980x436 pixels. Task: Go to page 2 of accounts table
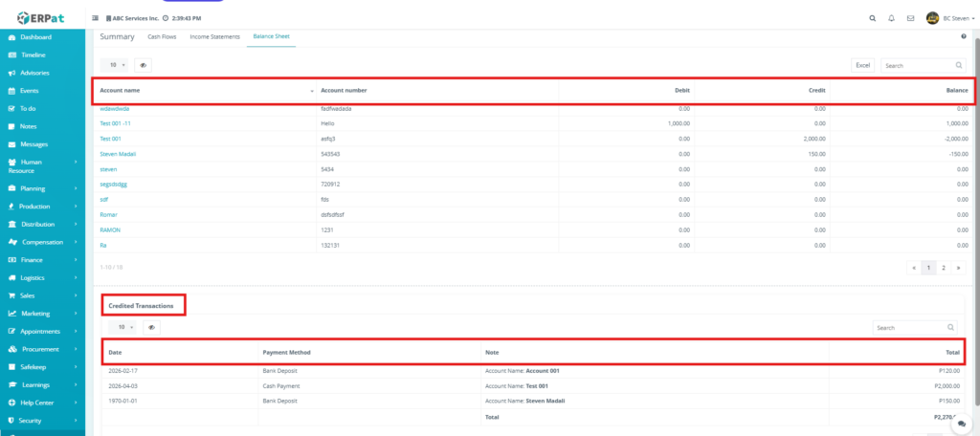click(x=943, y=268)
